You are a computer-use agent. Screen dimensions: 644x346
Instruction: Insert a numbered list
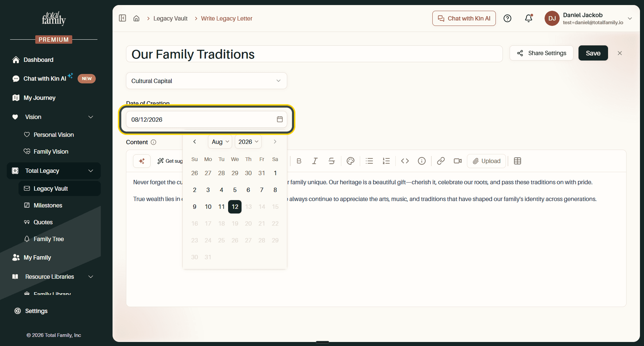386,161
